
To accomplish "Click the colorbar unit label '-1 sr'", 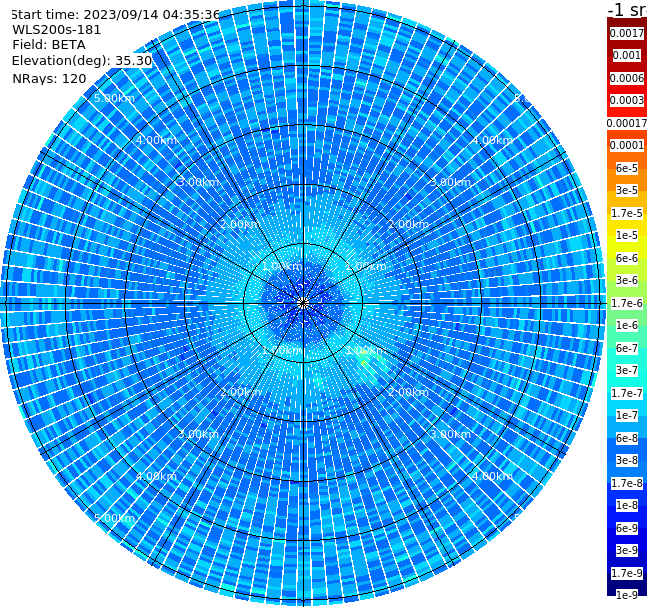I will tap(627, 10).
